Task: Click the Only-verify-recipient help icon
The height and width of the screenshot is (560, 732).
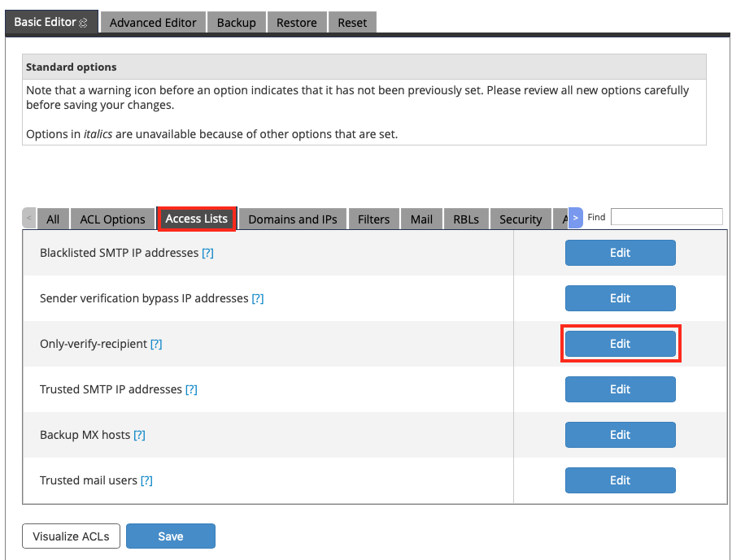Action: 155,344
